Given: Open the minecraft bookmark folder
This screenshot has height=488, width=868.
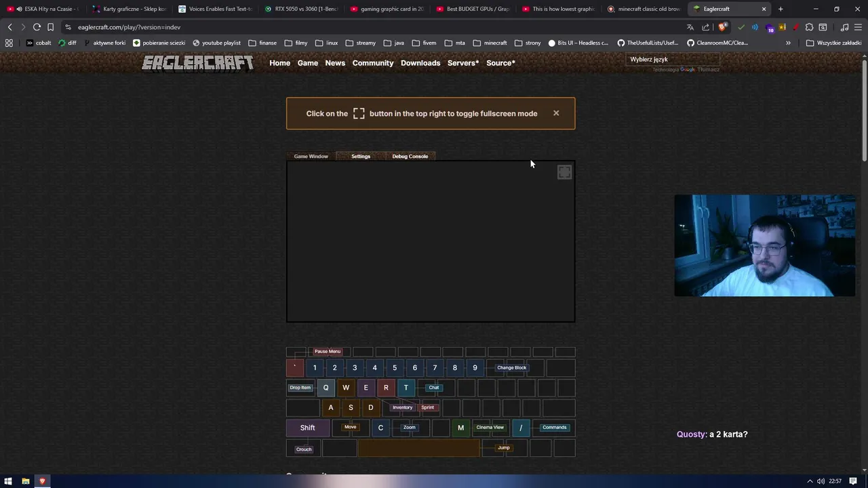Looking at the screenshot, I should [x=490, y=43].
